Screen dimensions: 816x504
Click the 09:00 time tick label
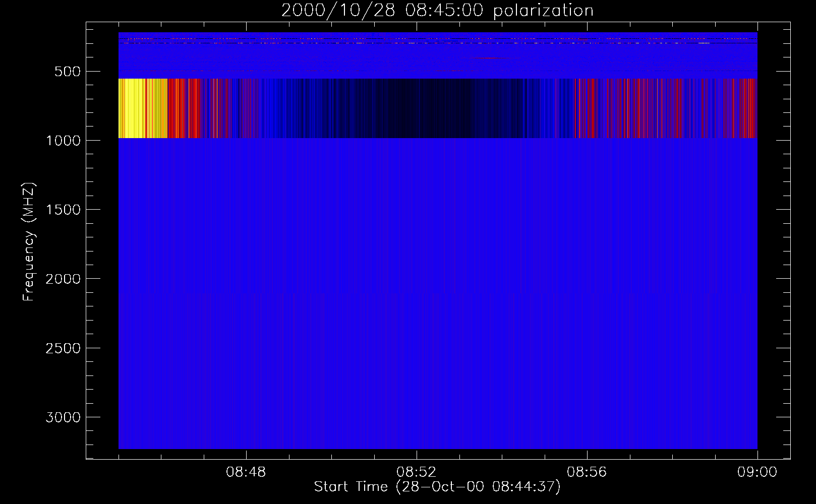coord(757,472)
